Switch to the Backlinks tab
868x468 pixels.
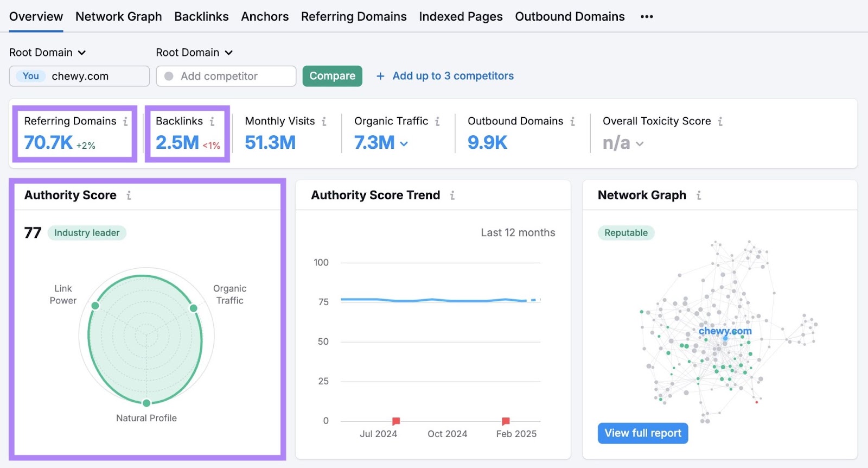[x=201, y=17]
